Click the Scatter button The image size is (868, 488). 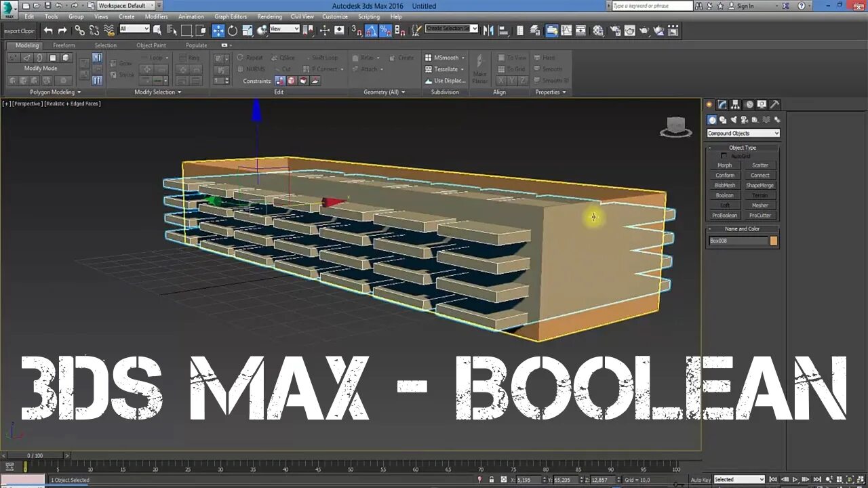(760, 165)
